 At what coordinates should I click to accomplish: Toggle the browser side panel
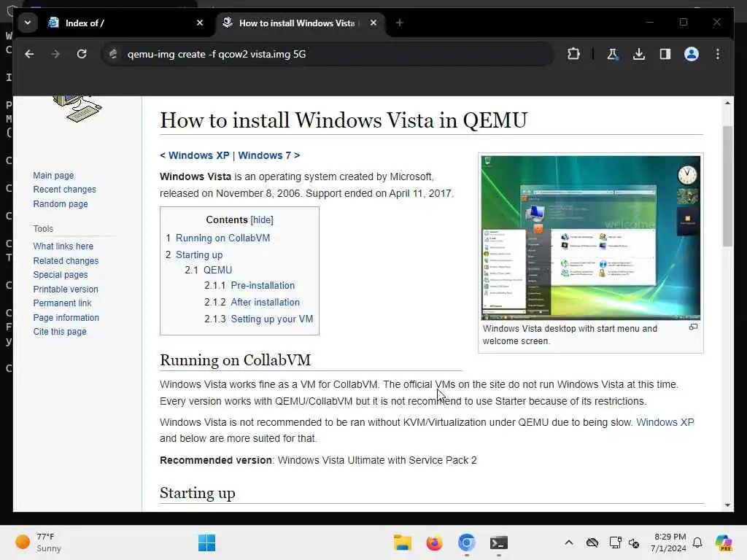[665, 54]
